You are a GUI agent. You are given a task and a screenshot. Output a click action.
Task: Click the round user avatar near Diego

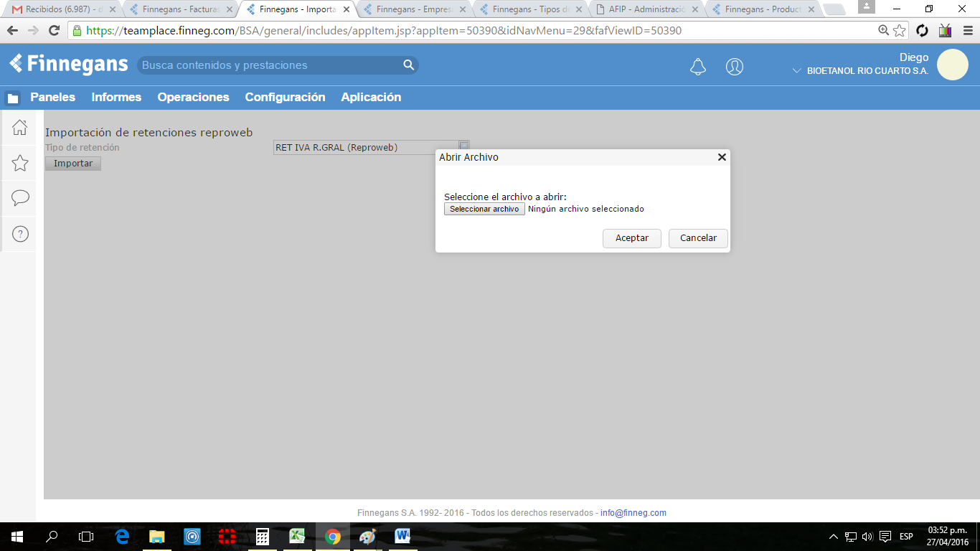point(952,65)
